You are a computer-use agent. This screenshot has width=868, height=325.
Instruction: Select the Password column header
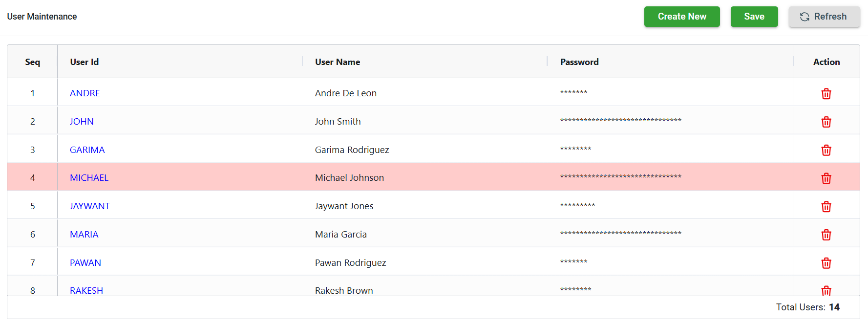[579, 62]
